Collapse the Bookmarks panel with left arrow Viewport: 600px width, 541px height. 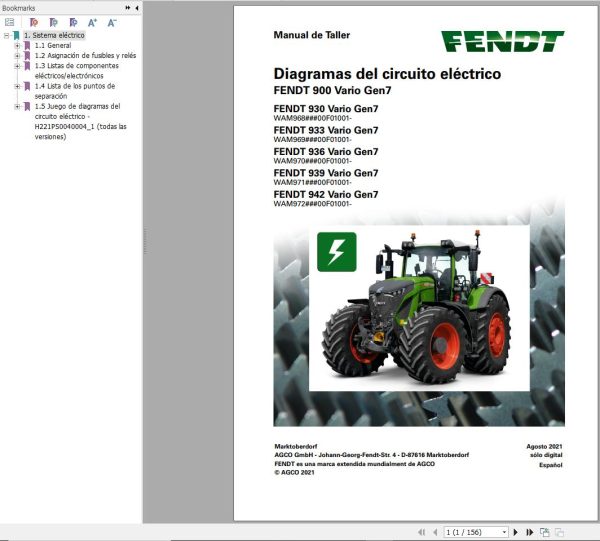137,8
